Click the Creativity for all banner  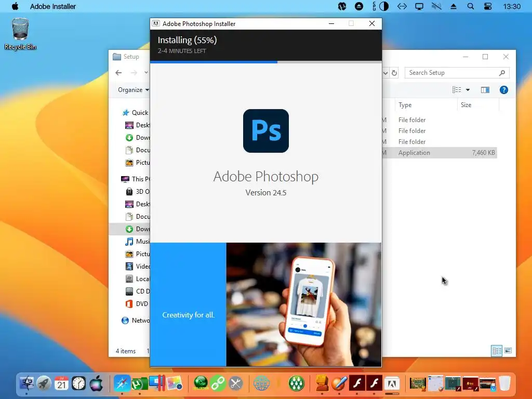point(188,304)
